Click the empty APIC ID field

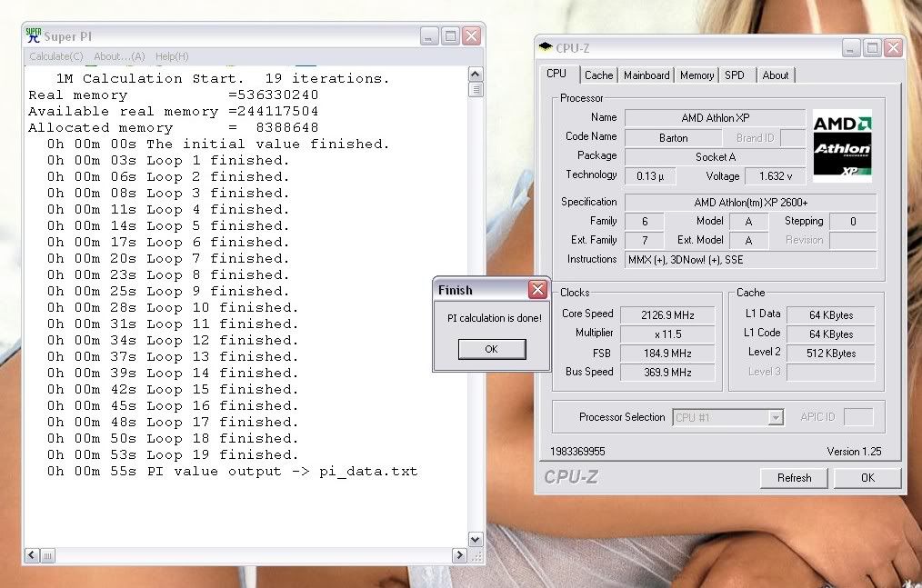point(858,417)
